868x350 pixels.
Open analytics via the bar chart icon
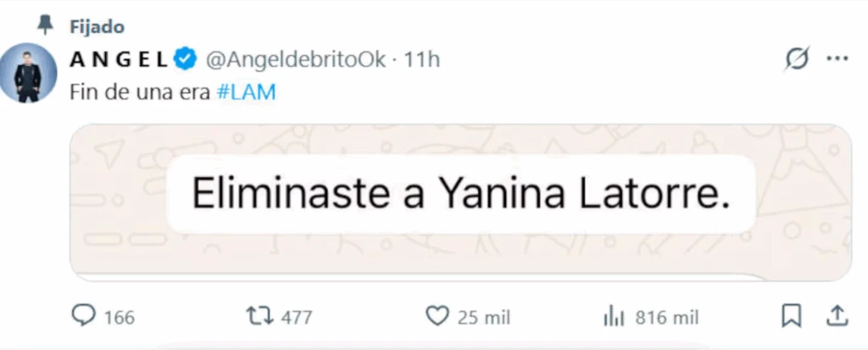pos(614,318)
